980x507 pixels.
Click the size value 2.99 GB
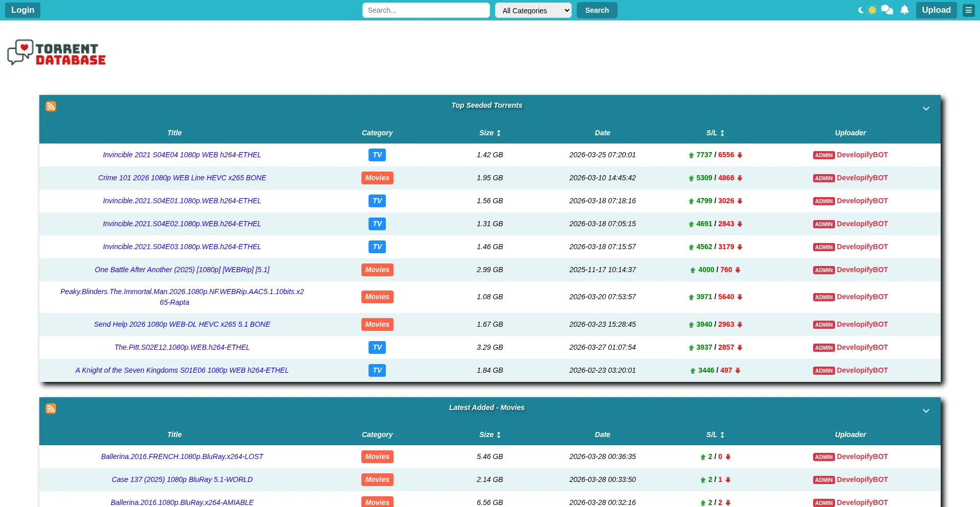coord(490,270)
